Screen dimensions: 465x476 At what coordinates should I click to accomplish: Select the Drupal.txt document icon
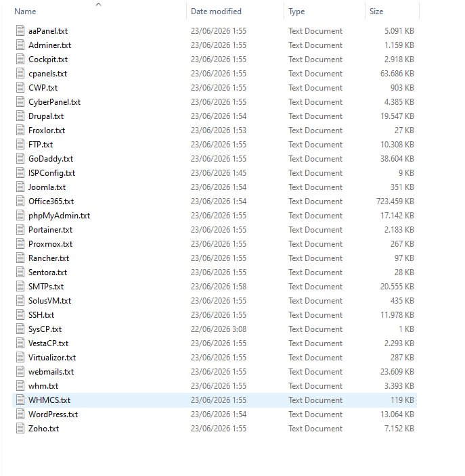coord(20,116)
